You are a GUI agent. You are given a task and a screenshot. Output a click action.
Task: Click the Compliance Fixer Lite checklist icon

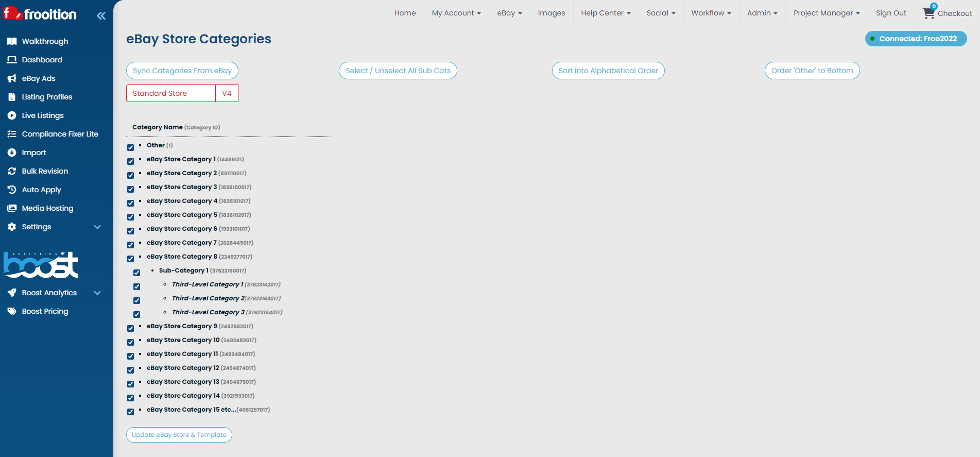tap(12, 134)
